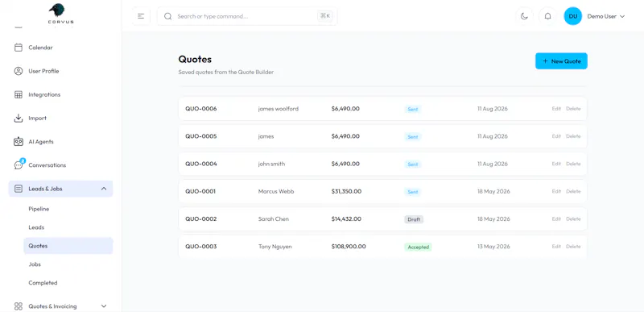644x312 pixels.
Task: Switch to dark mode via moon icon
Action: point(524,16)
